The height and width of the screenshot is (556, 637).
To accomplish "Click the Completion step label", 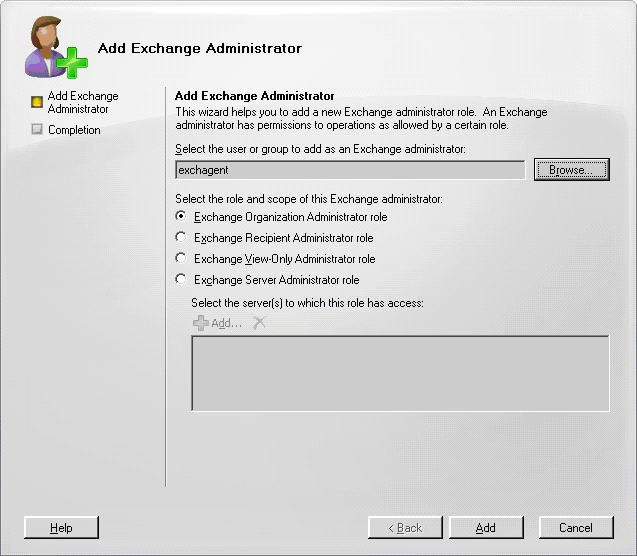I will 74,130.
